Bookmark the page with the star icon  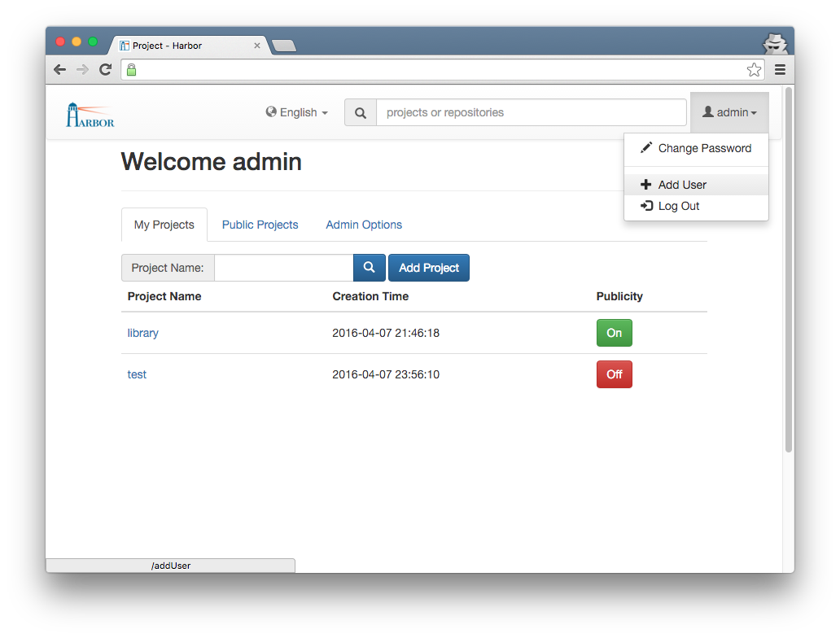point(754,70)
